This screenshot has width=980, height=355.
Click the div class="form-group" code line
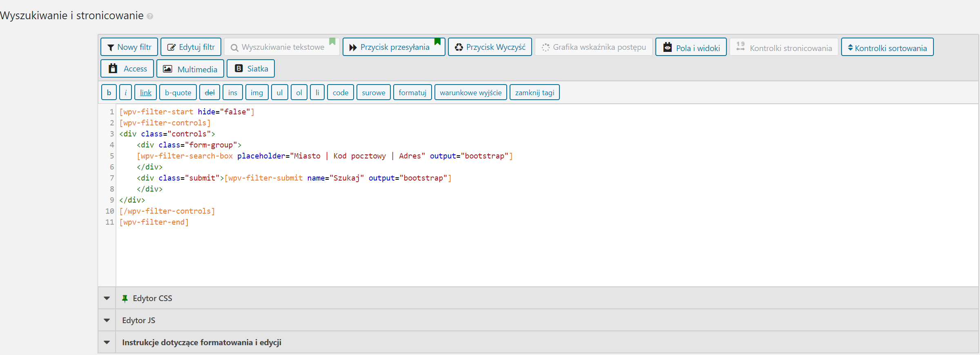pyautogui.click(x=189, y=145)
